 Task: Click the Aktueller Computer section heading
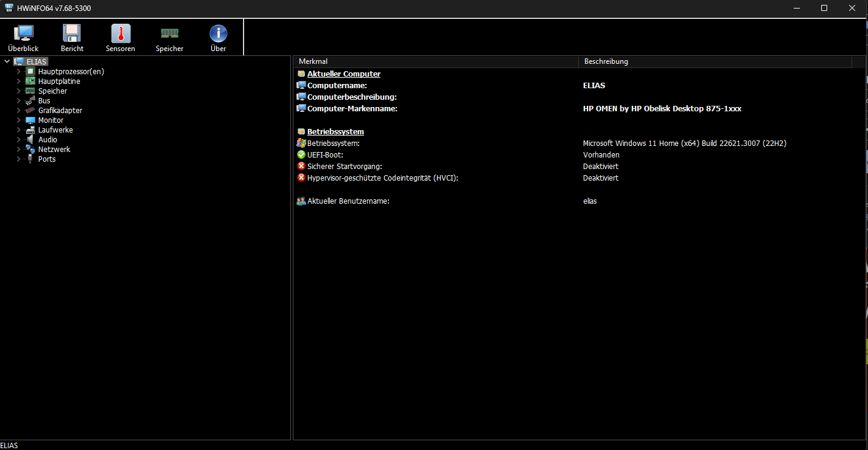[x=344, y=74]
